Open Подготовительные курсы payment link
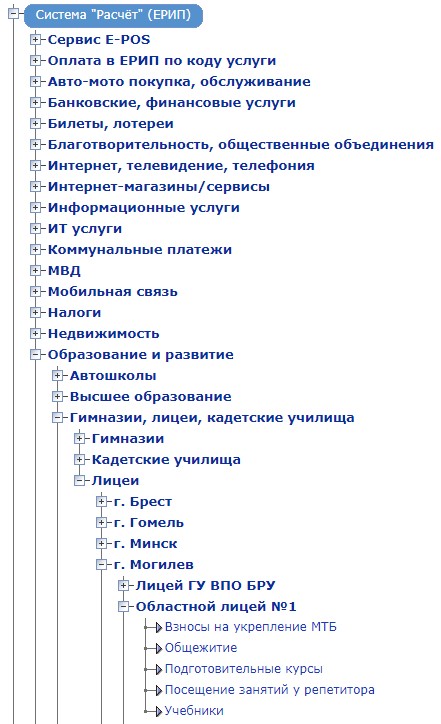 [x=244, y=669]
